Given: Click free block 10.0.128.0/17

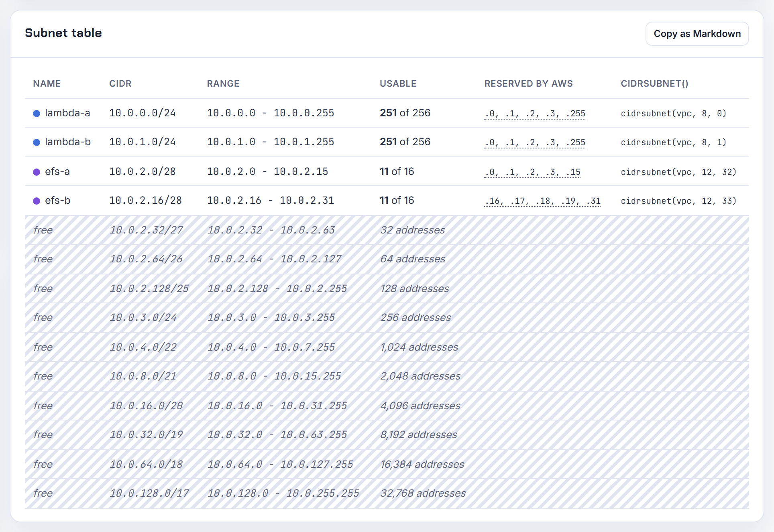Looking at the screenshot, I should (x=387, y=493).
